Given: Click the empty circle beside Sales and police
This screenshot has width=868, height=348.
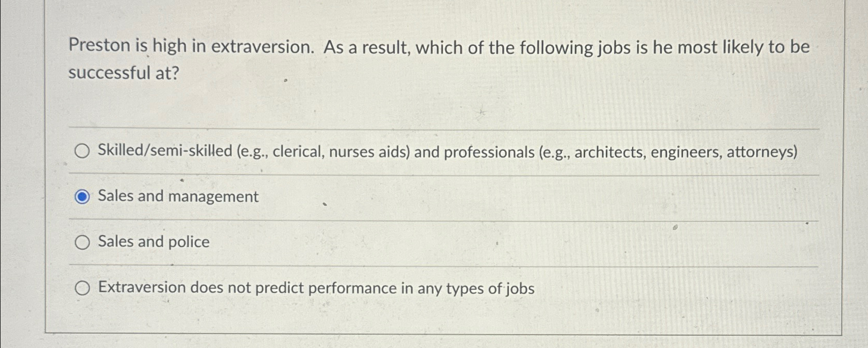Looking at the screenshot, I should [x=82, y=242].
